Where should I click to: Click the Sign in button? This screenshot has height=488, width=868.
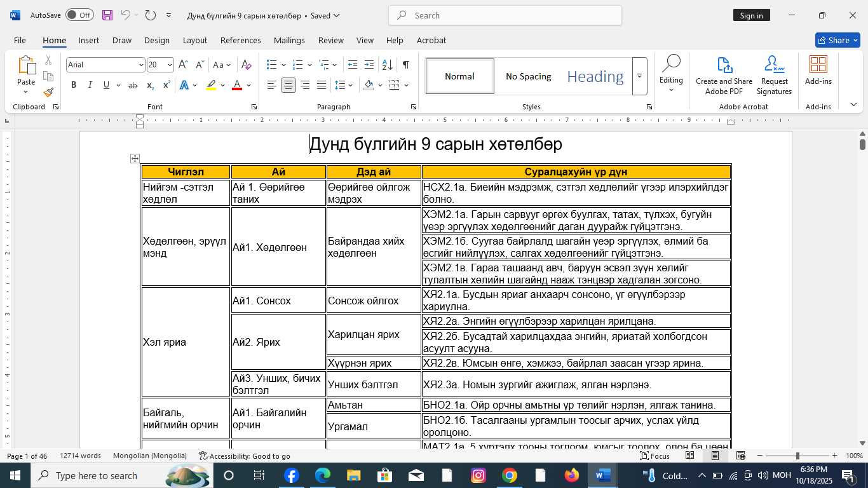[x=752, y=15]
